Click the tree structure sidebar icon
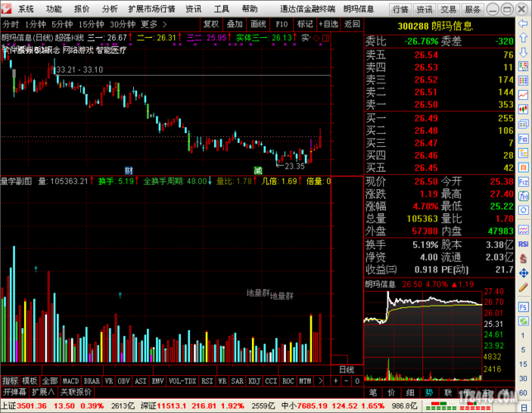This screenshot has height=413, width=532. (x=523, y=153)
